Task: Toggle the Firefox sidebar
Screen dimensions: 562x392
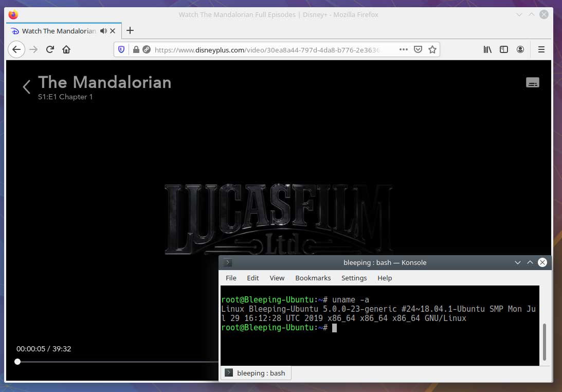Action: [504, 49]
